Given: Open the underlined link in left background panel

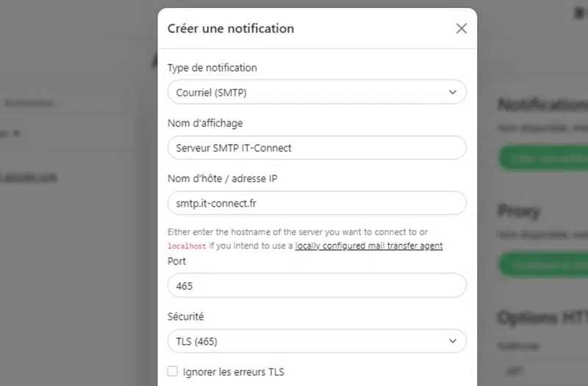Looking at the screenshot, I should pyautogui.click(x=29, y=176).
